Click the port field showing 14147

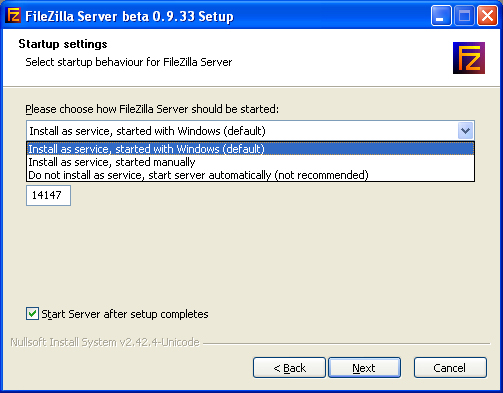tap(48, 195)
